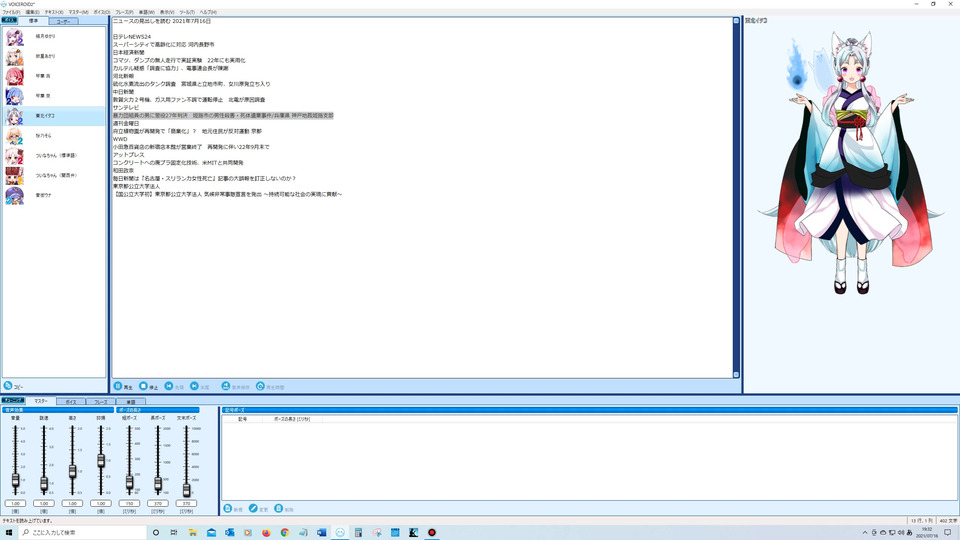Click the WWD line in the text
Screen dimensions: 960x540
(x=119, y=139)
